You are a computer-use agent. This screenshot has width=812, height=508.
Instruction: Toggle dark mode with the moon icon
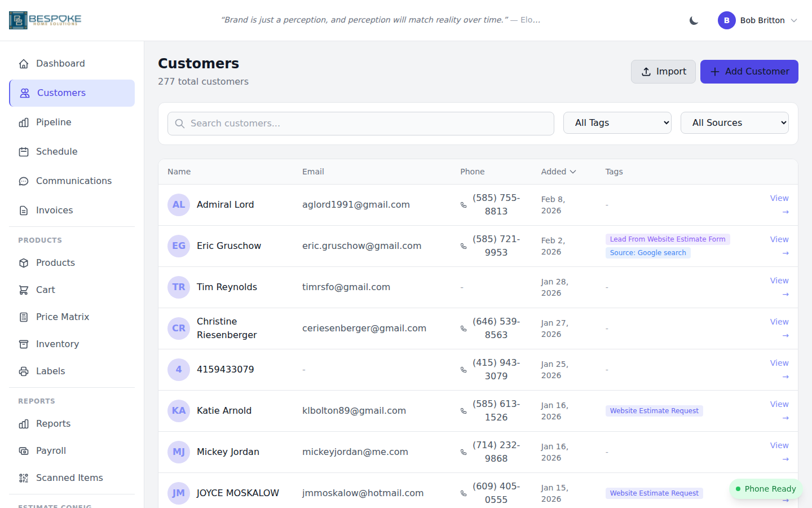(694, 20)
